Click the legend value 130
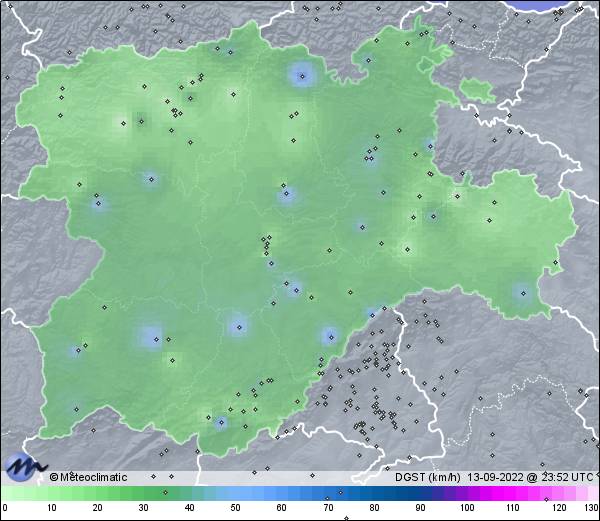This screenshot has height=521, width=600. point(592,508)
